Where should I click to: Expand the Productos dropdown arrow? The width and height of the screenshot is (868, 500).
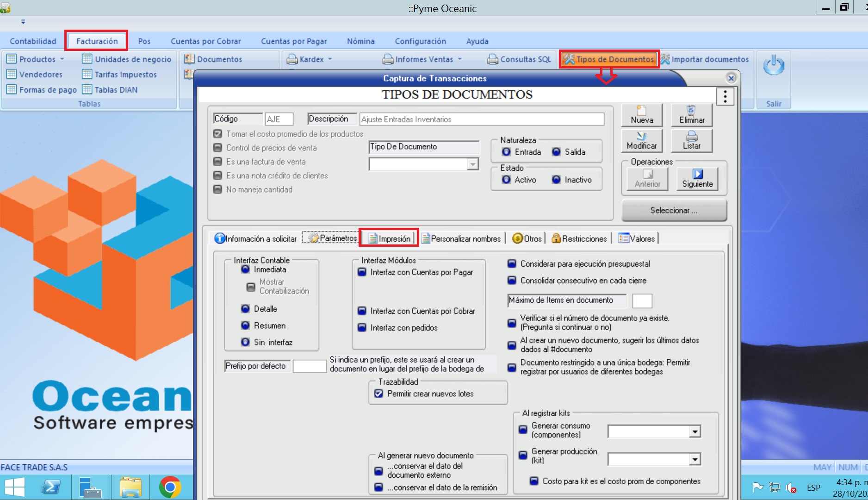coord(62,59)
